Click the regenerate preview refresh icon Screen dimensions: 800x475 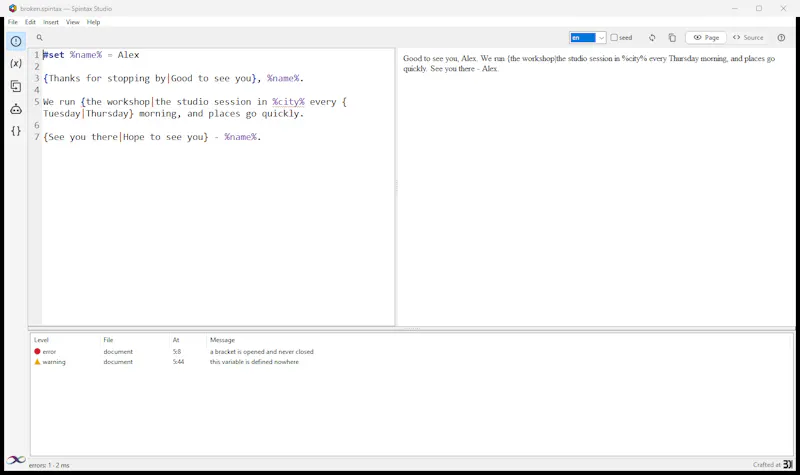click(652, 38)
